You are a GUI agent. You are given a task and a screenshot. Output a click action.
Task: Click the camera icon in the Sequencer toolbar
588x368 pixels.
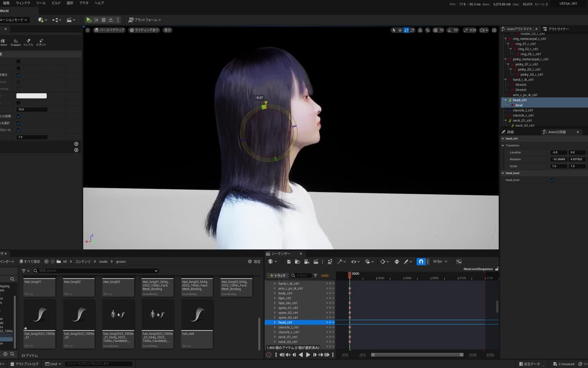click(306, 261)
